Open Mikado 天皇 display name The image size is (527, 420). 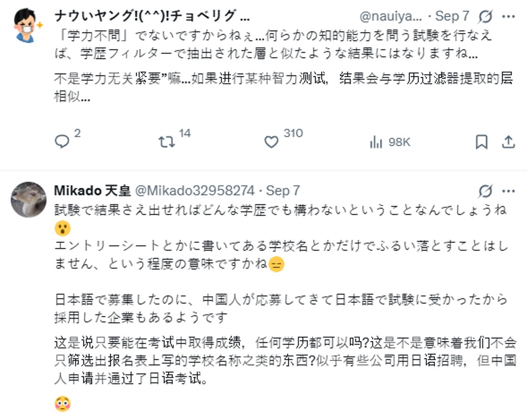click(x=92, y=191)
